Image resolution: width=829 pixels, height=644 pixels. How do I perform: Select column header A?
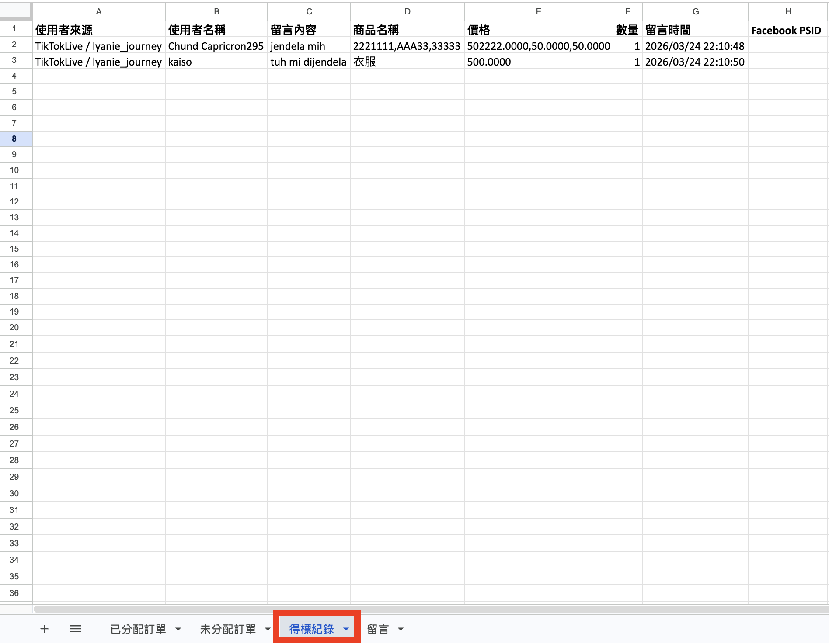point(98,12)
